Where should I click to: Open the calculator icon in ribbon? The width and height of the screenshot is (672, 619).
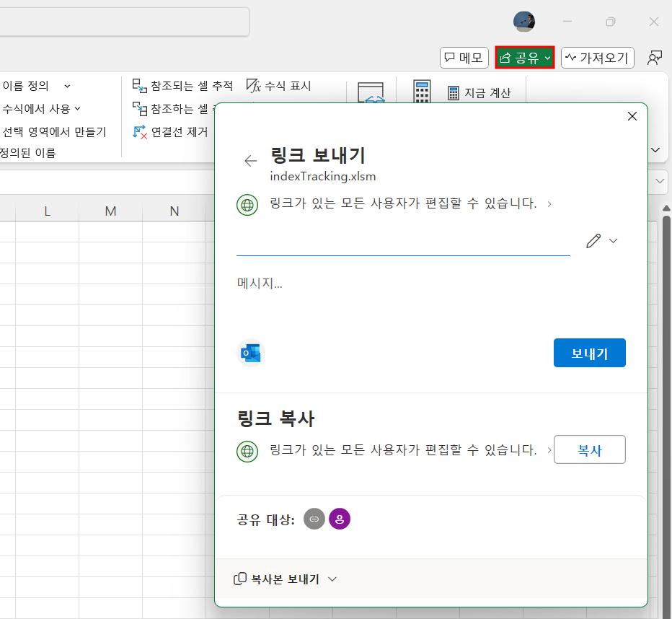tap(422, 92)
